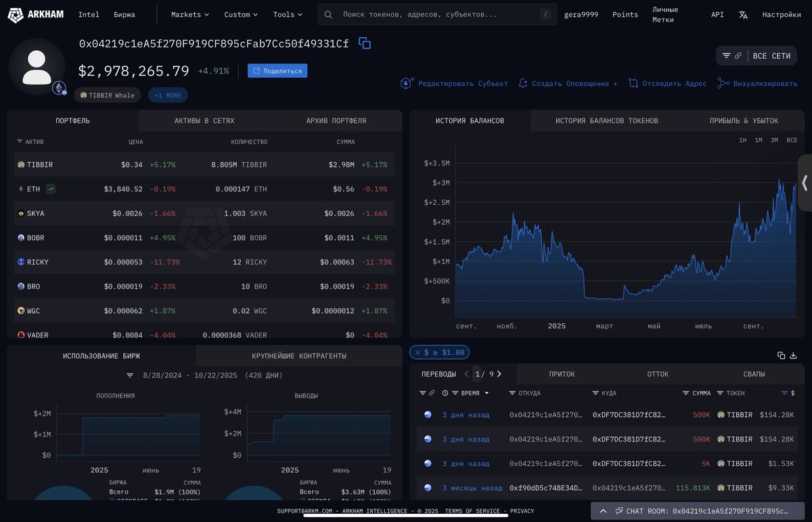The image size is (812, 522).
Task: Click the clock icon beside ВРЕМЯ
Action: click(445, 393)
